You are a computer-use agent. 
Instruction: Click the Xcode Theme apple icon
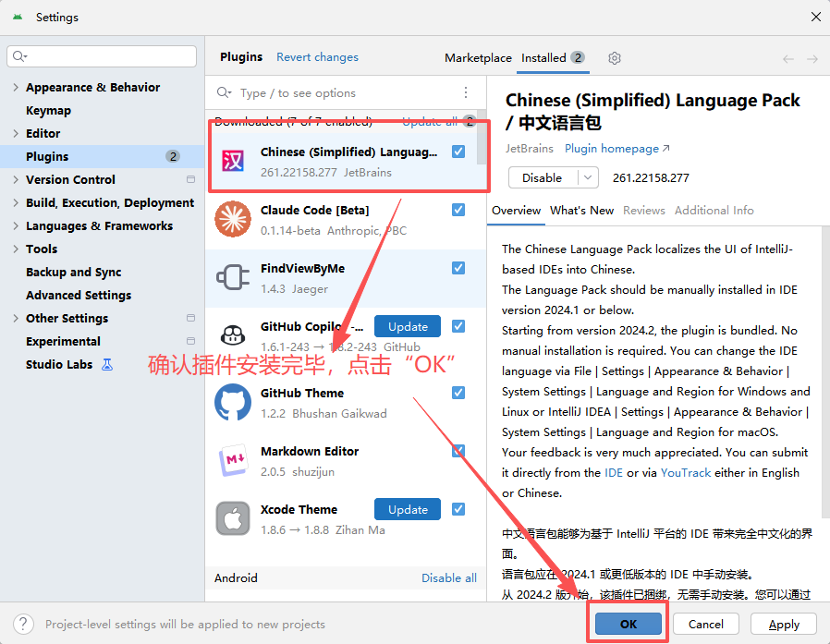[233, 518]
